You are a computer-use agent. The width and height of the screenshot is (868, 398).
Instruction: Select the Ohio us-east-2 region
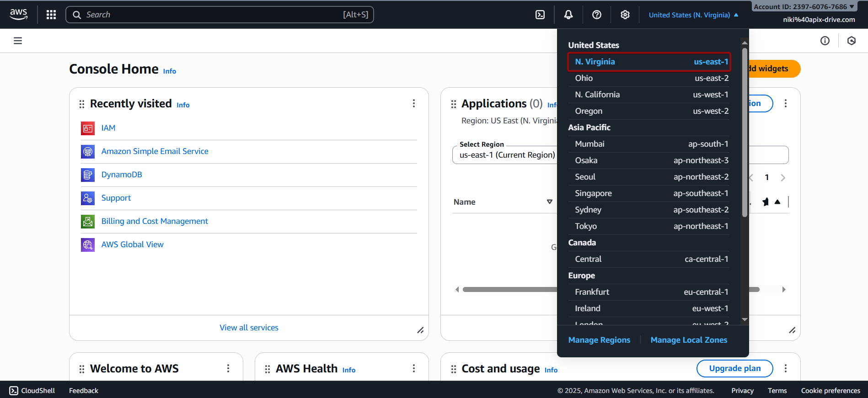(651, 78)
